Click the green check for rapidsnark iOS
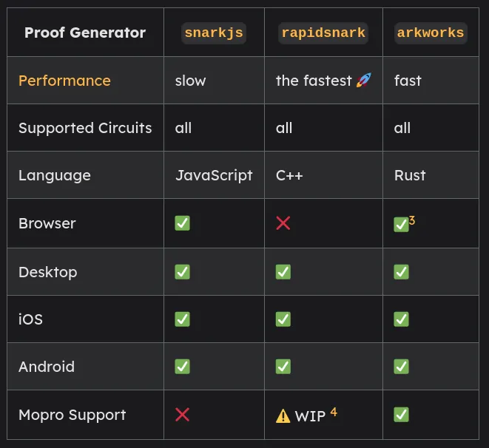Image resolution: width=489 pixels, height=448 pixels. [283, 319]
